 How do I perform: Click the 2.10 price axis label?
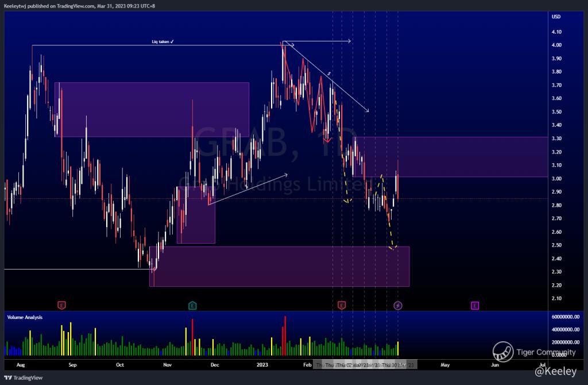click(556, 298)
